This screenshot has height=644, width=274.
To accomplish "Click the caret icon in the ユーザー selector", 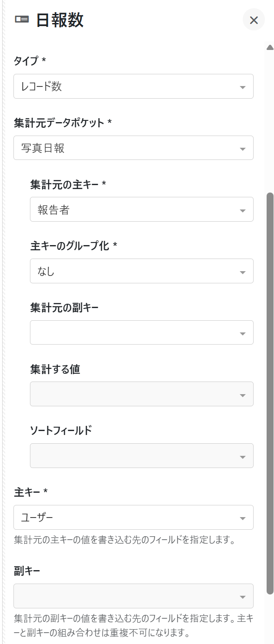I will pyautogui.click(x=243, y=518).
